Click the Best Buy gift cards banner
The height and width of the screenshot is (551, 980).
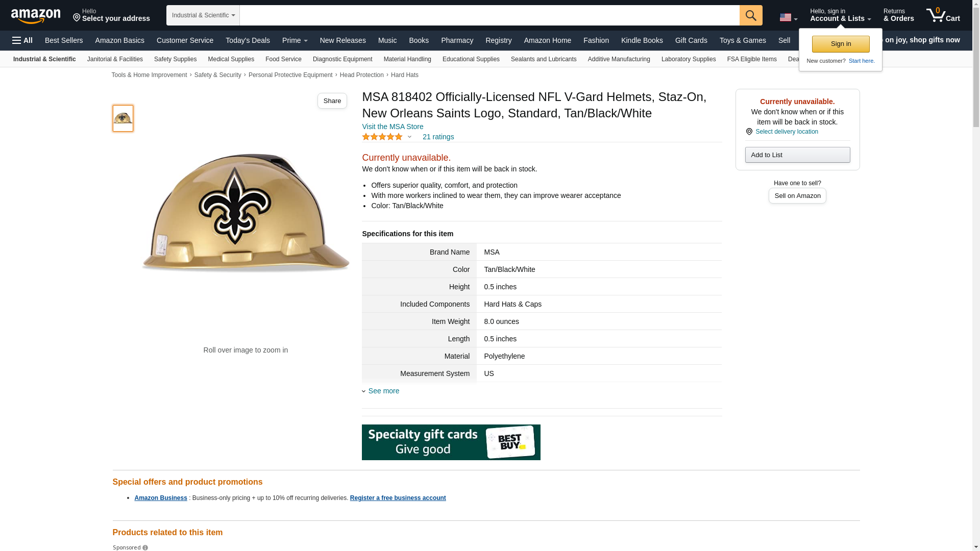451,442
